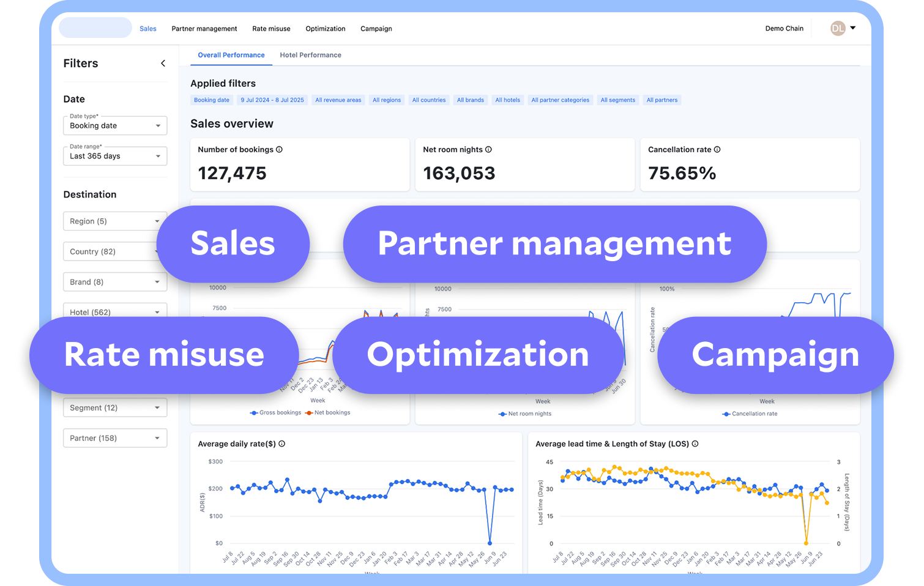Click the 163,053 net room nights value
The width and height of the screenshot is (924, 586).
coord(460,174)
